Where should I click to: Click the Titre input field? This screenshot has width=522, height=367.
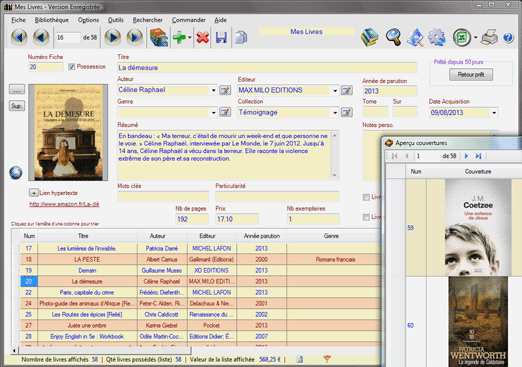267,68
